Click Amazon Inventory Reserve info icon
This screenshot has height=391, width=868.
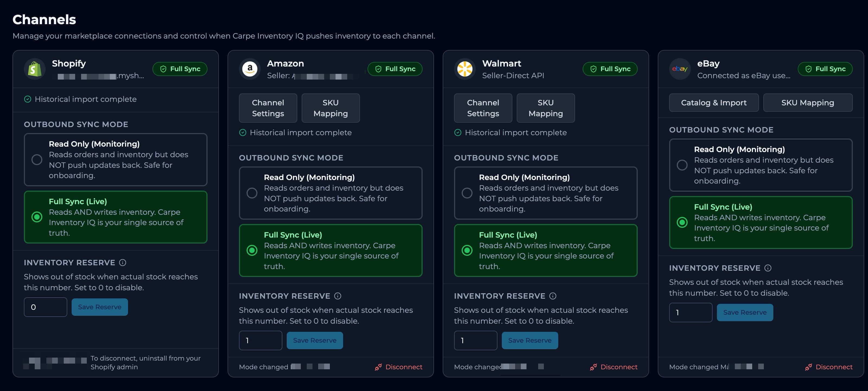(x=338, y=296)
